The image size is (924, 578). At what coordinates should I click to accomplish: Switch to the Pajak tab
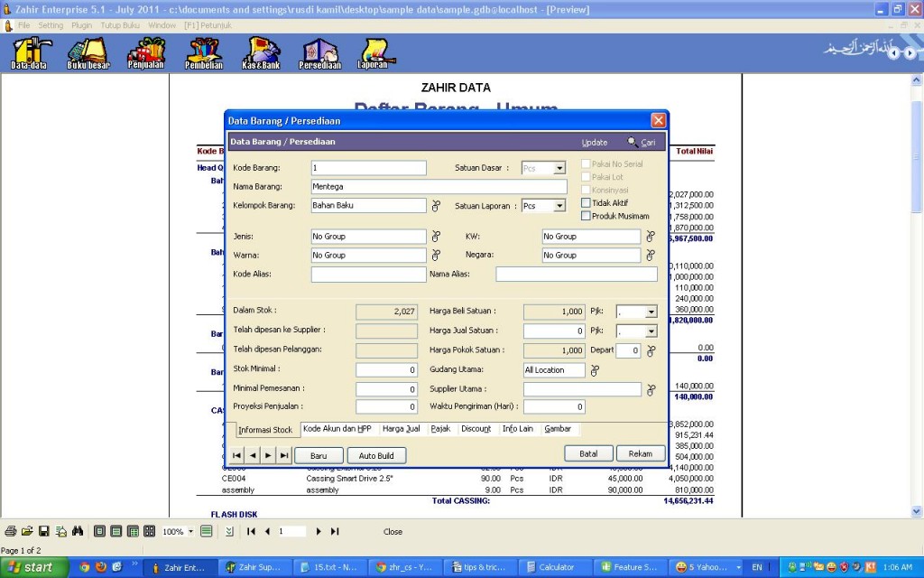tap(440, 429)
